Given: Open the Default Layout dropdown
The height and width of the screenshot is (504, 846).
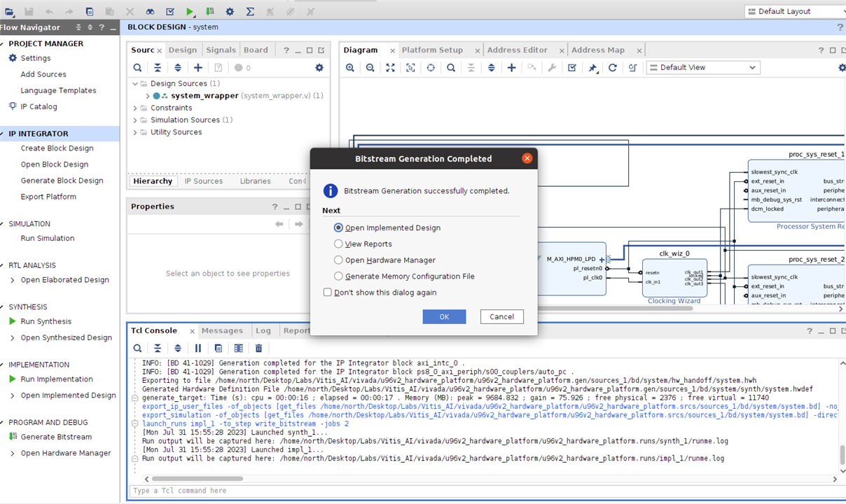Looking at the screenshot, I should 796,11.
